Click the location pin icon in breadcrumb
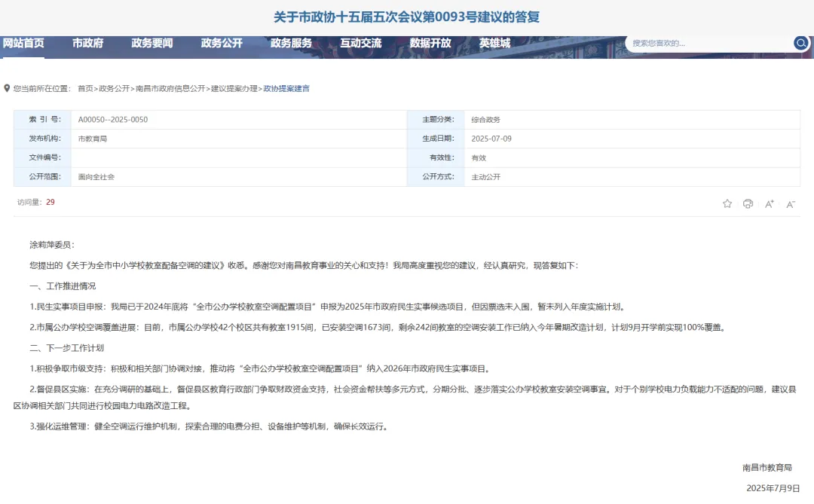This screenshot has height=504, width=814. [x=7, y=88]
